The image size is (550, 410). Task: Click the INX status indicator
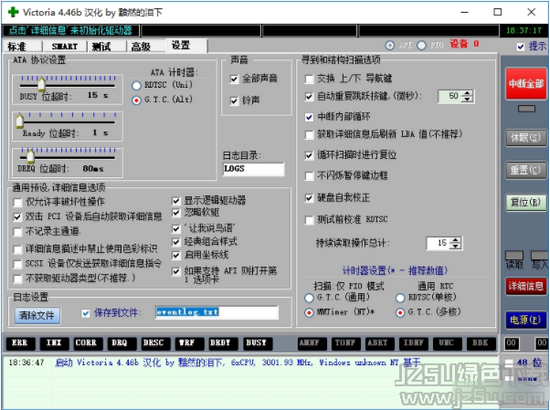pyautogui.click(x=54, y=343)
